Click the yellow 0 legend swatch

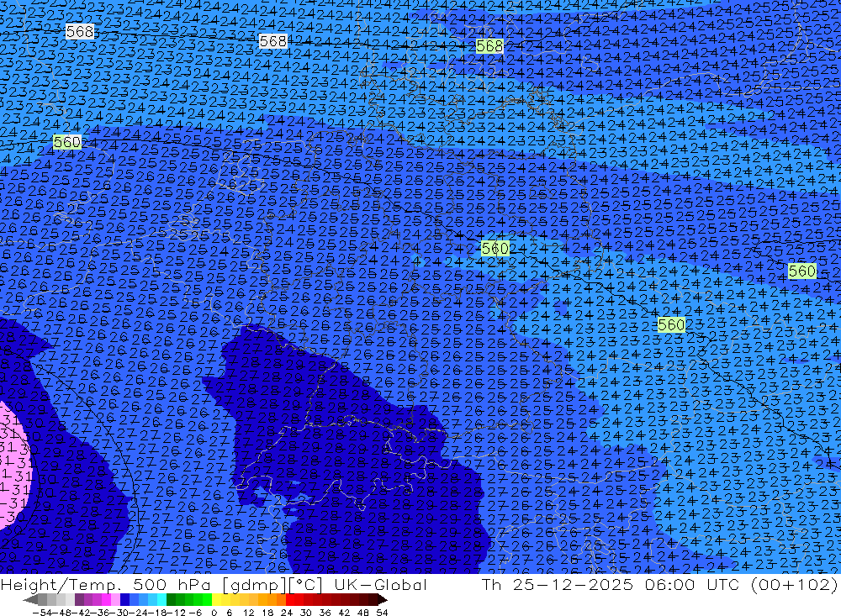tap(216, 600)
